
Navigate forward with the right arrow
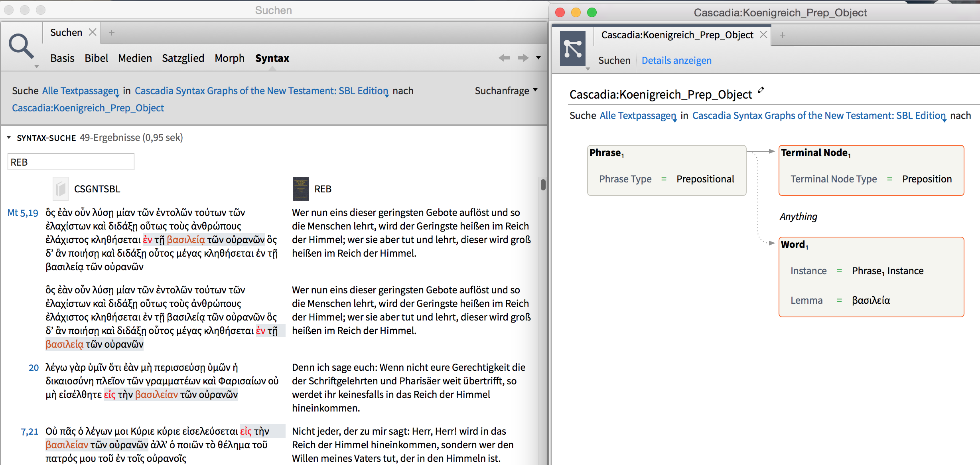(x=523, y=58)
